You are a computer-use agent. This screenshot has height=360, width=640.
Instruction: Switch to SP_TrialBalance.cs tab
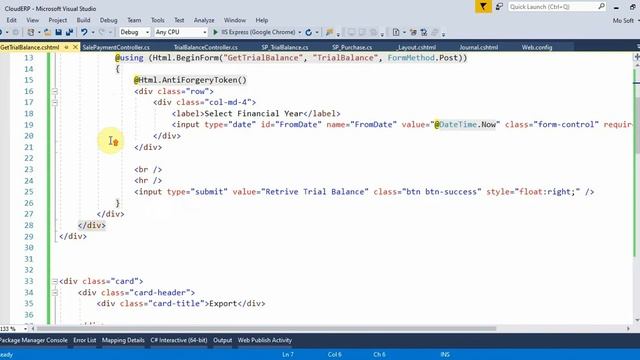pyautogui.click(x=285, y=47)
